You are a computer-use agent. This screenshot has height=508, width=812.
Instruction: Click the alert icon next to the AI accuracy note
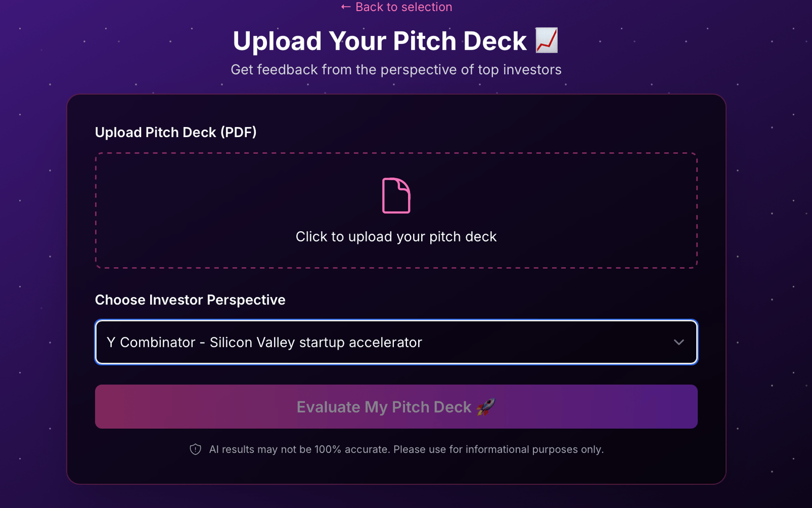[195, 449]
